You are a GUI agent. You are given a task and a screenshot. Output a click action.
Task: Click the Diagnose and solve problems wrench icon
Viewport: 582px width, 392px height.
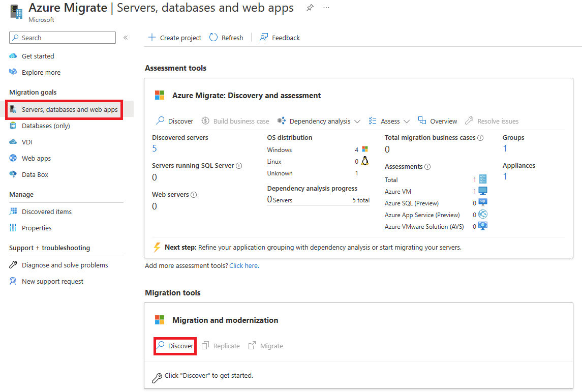click(13, 265)
